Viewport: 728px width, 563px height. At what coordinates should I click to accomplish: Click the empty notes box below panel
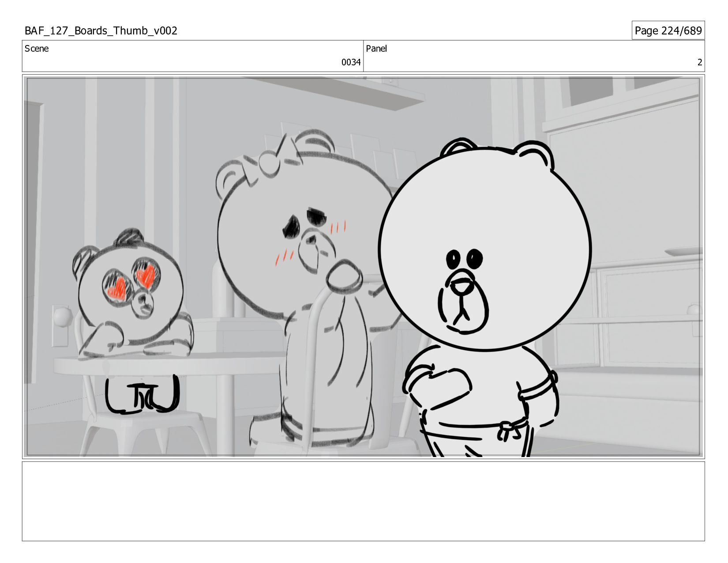coord(363,501)
